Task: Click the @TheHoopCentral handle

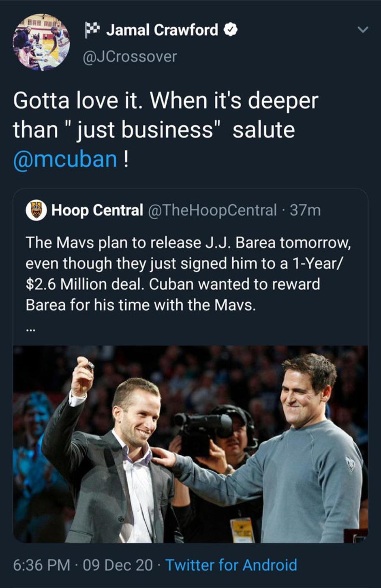Action: click(x=215, y=210)
